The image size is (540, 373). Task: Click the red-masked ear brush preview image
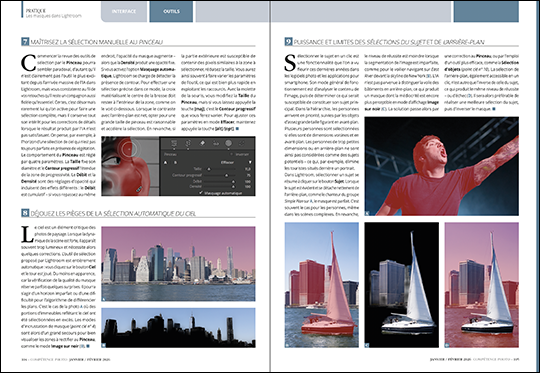click(x=130, y=166)
